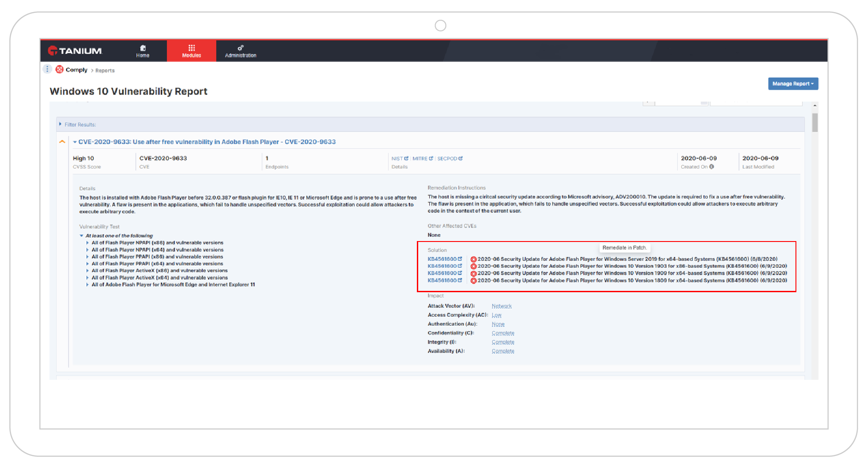Click the orange collapse chevron icon
This screenshot has height=467, width=868.
pos(62,142)
